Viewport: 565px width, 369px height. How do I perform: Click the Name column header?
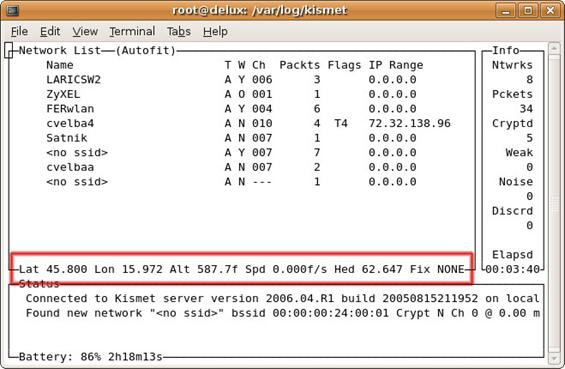coord(60,65)
